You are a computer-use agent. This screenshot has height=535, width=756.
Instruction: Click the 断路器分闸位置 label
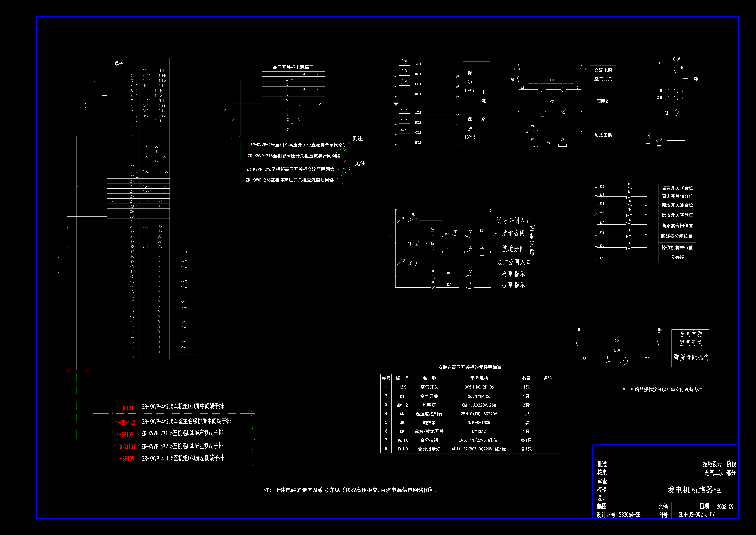(677, 236)
